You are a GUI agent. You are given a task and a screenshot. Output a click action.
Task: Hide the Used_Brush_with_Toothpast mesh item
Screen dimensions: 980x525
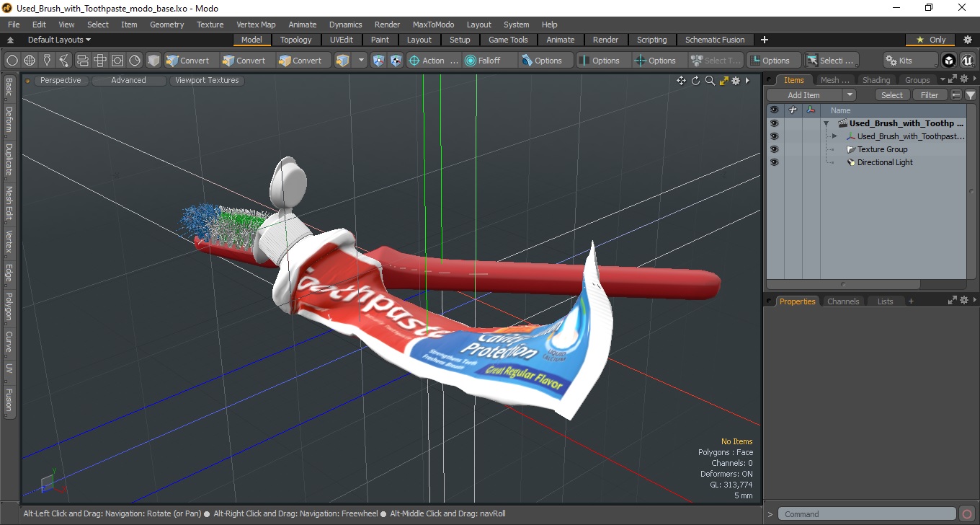(x=774, y=136)
